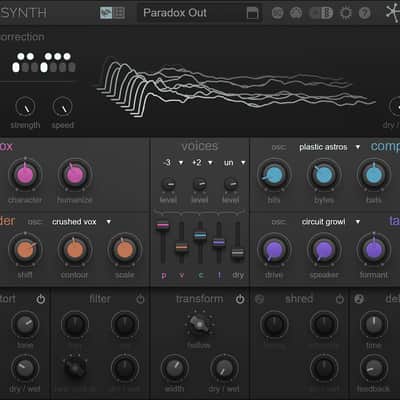The image size is (400, 400).
Task: Click the transform hollow selector knob
Action: pos(199,324)
